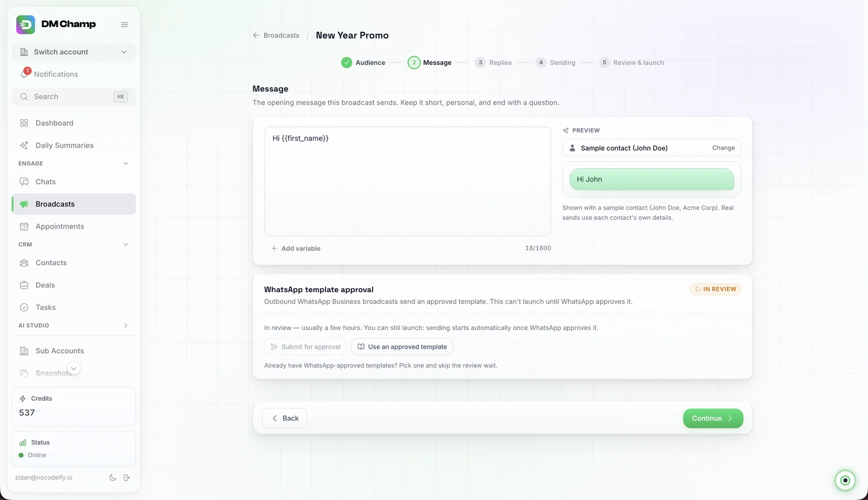The height and width of the screenshot is (500, 868).
Task: Click the Submit for approval button
Action: [x=305, y=347]
